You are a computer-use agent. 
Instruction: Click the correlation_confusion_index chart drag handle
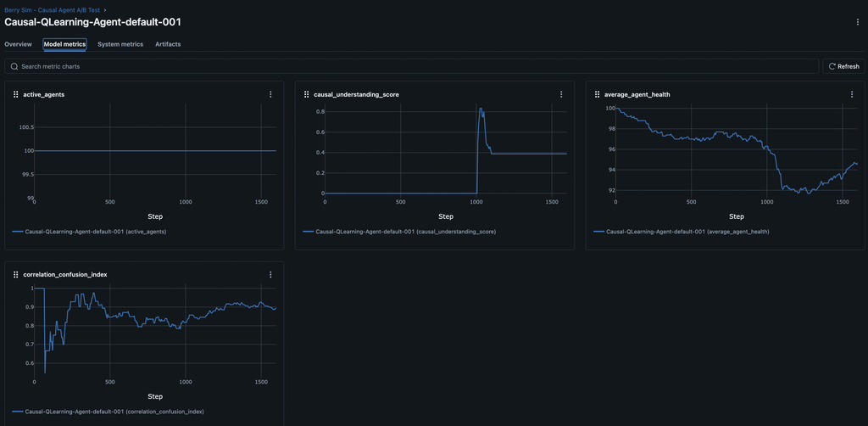click(x=15, y=275)
